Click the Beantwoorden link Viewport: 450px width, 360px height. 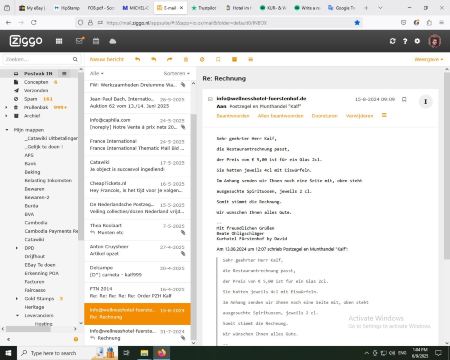point(233,116)
